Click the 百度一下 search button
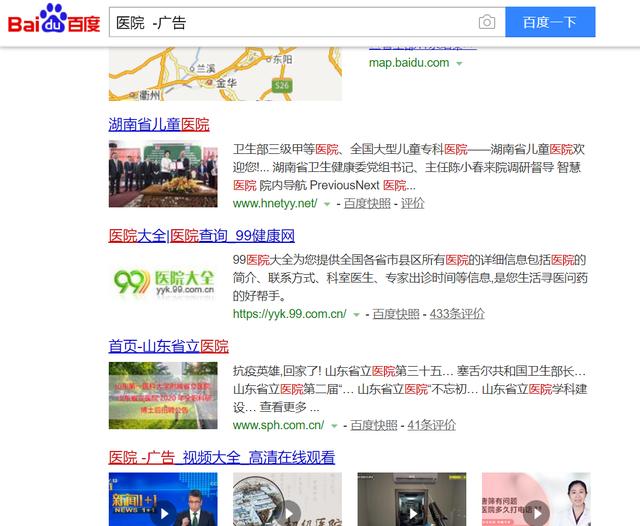This screenshot has height=526, width=640. [x=550, y=22]
